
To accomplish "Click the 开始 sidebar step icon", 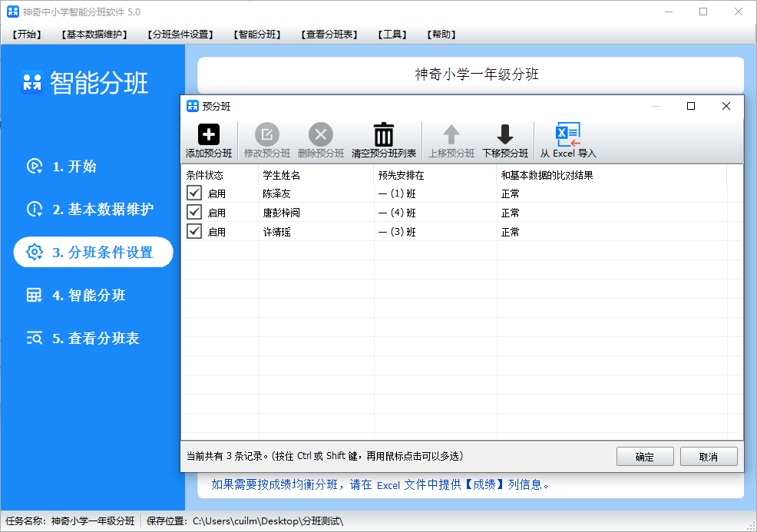I will (35, 166).
